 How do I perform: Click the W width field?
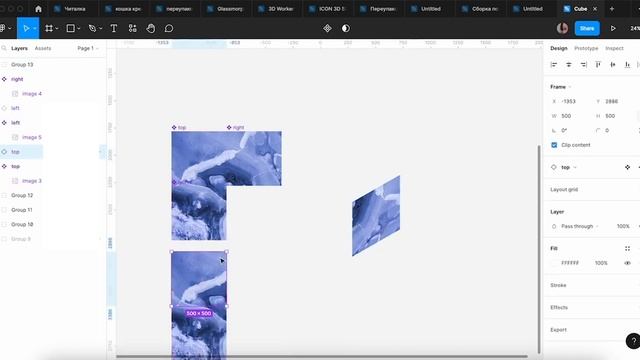[567, 116]
